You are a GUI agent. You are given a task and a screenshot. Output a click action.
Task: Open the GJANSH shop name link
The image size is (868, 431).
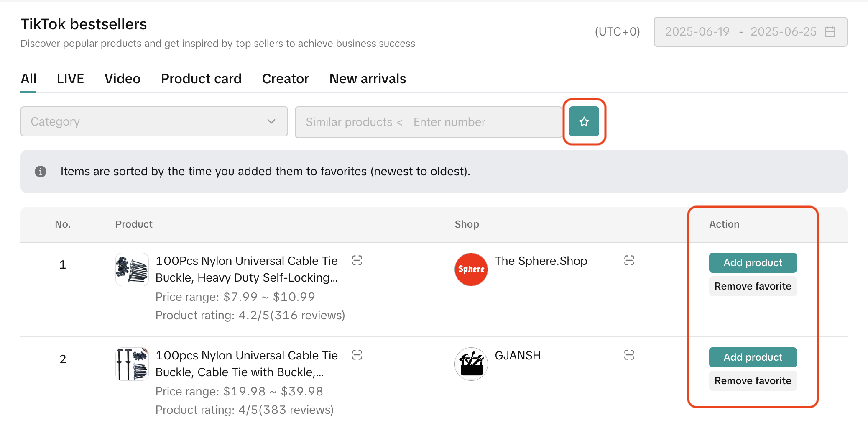[x=518, y=356]
